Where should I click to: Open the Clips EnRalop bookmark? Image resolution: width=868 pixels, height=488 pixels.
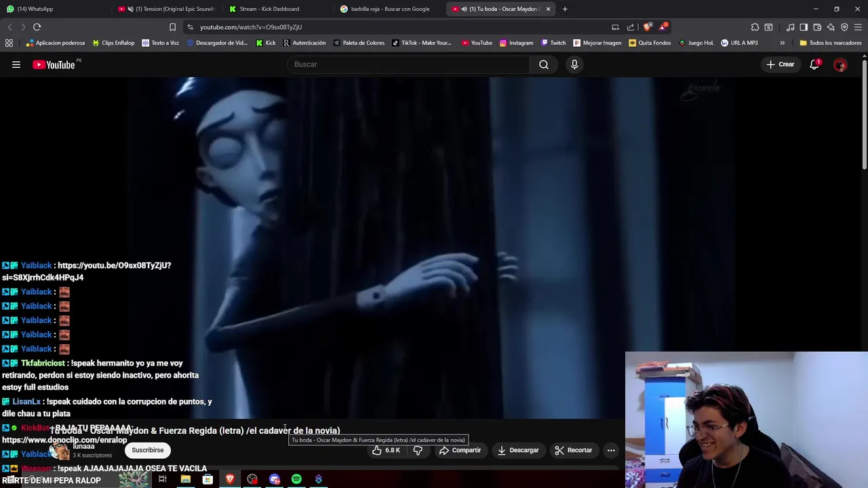pyautogui.click(x=113, y=43)
